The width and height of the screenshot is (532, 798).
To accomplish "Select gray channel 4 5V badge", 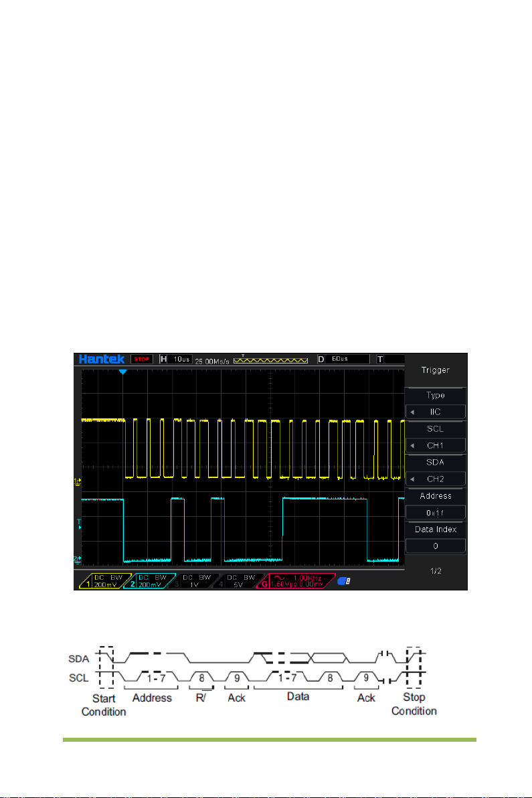I will coord(238,581).
